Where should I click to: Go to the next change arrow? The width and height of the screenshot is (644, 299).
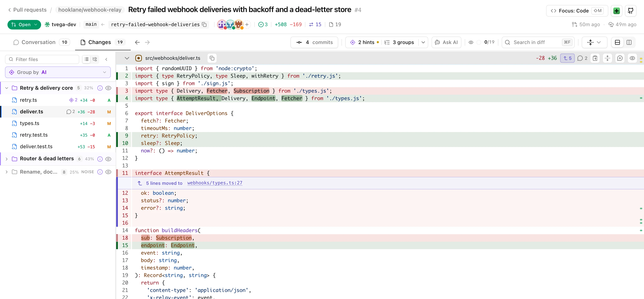pos(147,42)
